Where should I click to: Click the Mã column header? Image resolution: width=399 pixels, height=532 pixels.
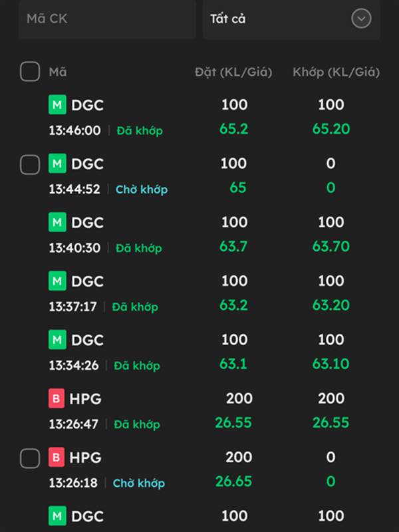tap(58, 72)
